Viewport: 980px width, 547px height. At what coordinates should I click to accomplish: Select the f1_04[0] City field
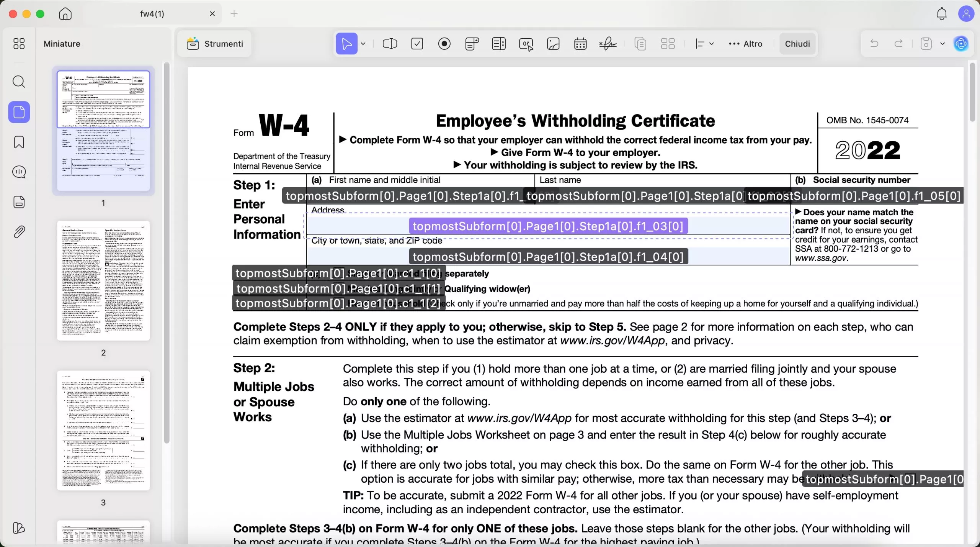[x=548, y=257]
